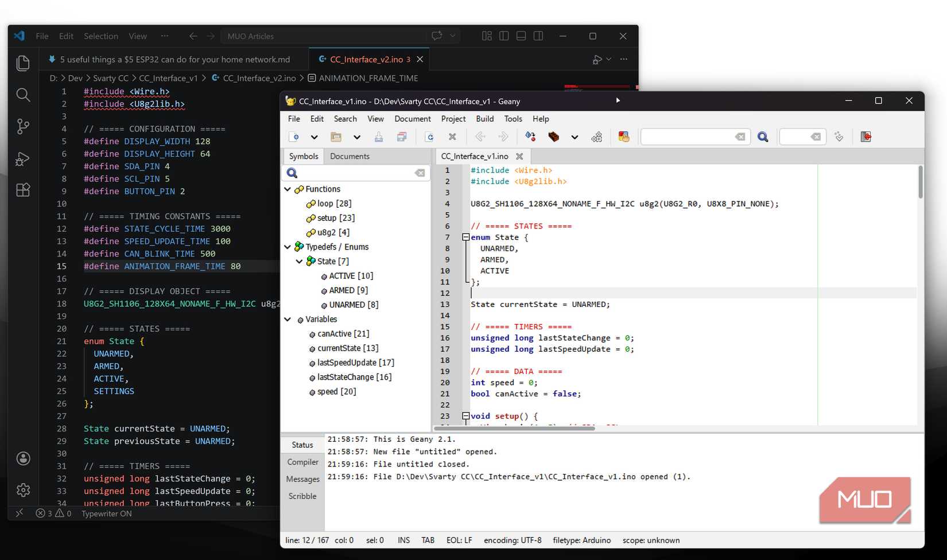Open Geany Build menu
Screen dimensions: 947x560
click(x=485, y=119)
